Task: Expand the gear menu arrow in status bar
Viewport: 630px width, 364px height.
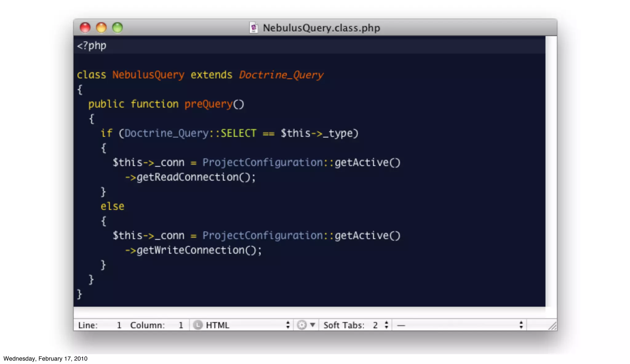Action: 313,325
